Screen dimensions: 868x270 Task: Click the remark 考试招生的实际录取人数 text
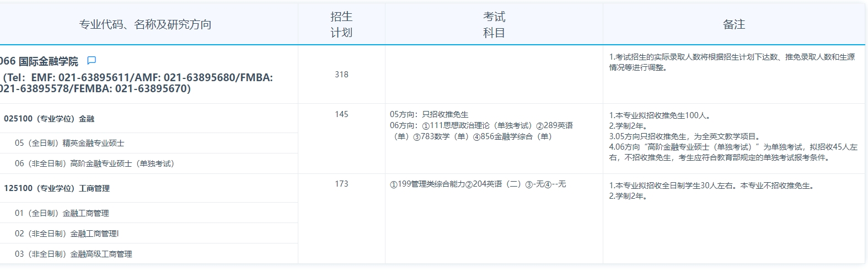point(732,62)
